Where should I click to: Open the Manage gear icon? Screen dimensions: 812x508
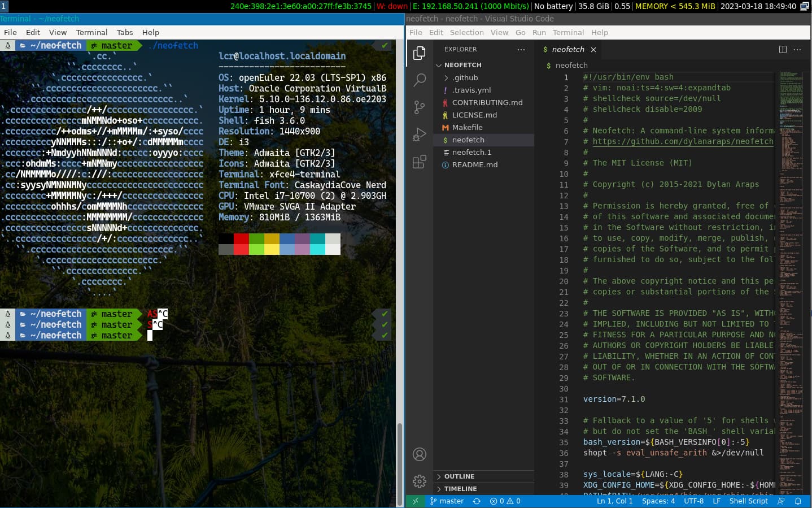(419, 481)
